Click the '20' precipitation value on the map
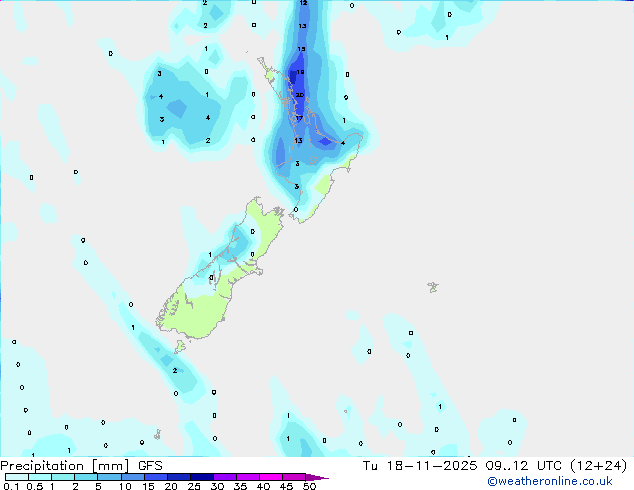This screenshot has width=634, height=490. (300, 95)
